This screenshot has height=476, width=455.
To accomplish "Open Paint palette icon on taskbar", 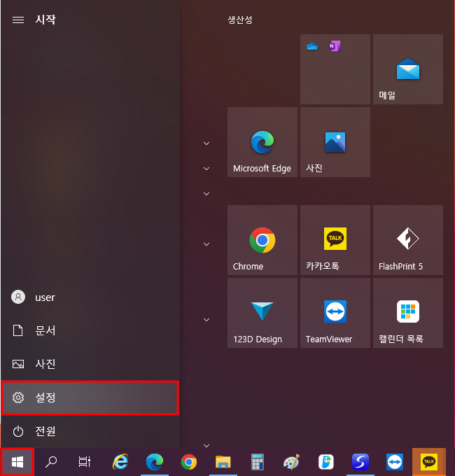I will point(292,462).
